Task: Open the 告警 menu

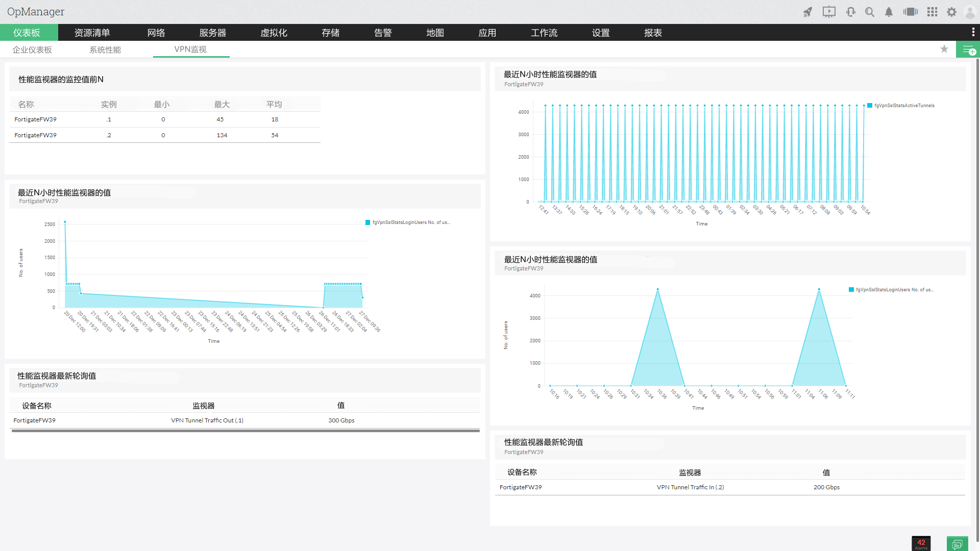Action: pyautogui.click(x=383, y=33)
